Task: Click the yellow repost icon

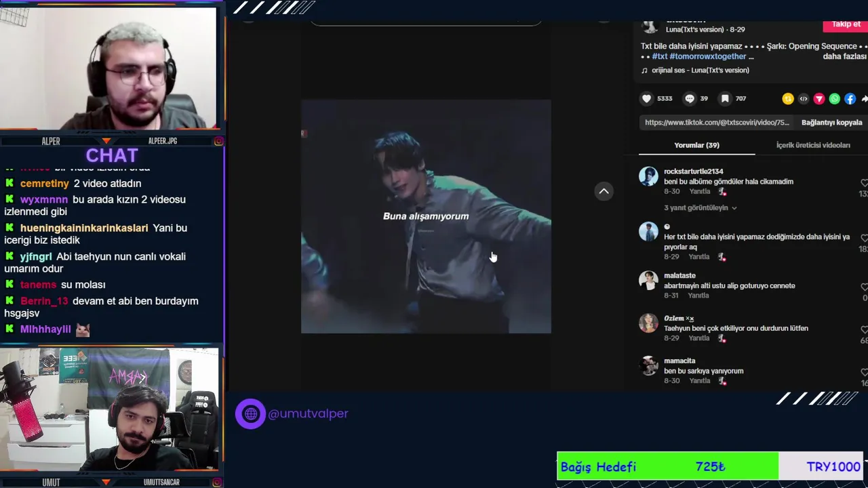Action: coord(788,99)
